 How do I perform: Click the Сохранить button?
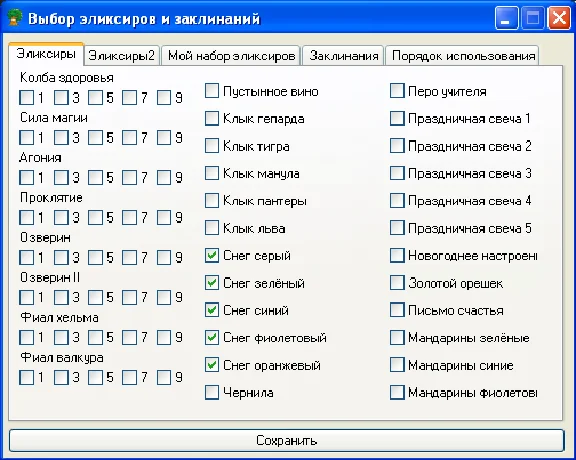point(287,440)
